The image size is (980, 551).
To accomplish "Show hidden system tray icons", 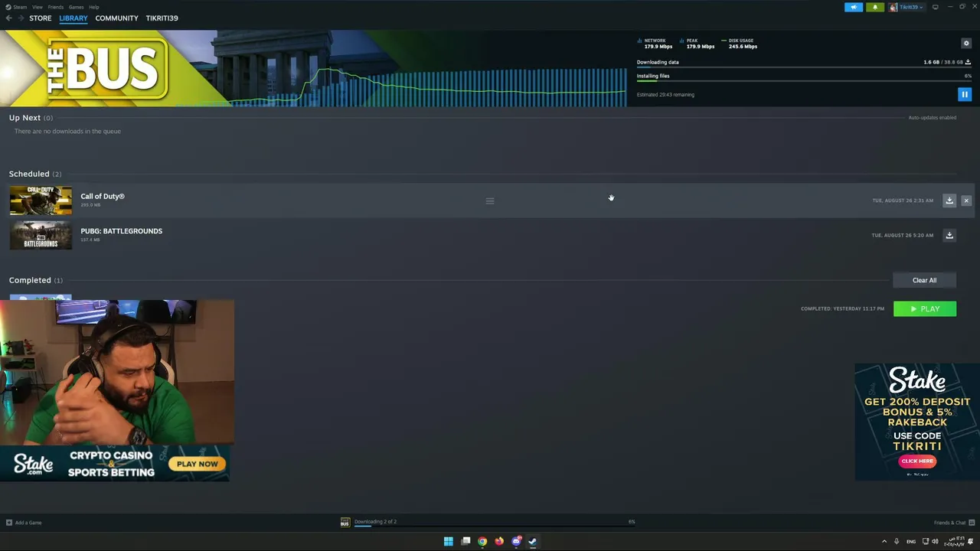I will click(x=884, y=542).
